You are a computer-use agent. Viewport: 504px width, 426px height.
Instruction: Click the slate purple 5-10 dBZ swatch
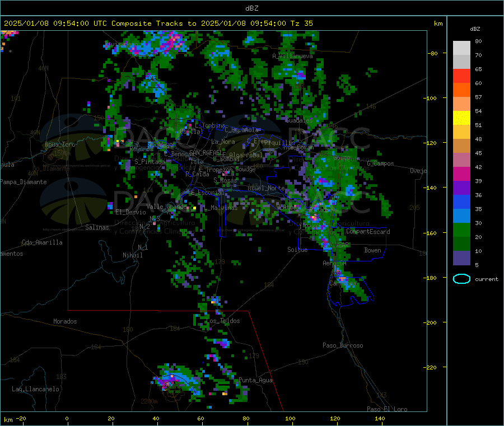(461, 258)
